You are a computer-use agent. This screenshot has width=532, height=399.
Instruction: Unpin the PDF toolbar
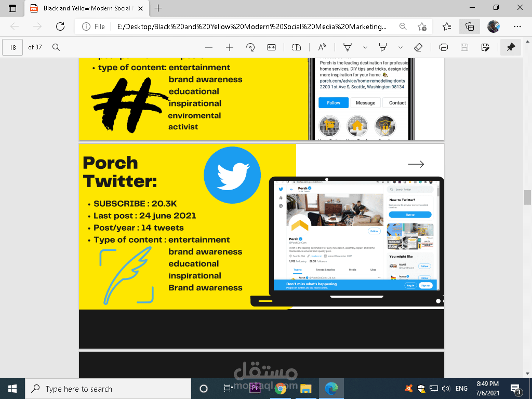(x=511, y=47)
